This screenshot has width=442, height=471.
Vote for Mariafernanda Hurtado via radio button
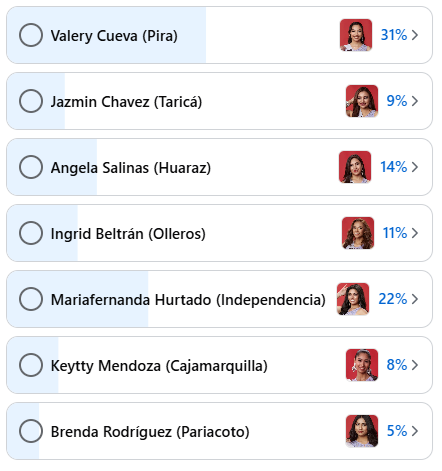(31, 299)
